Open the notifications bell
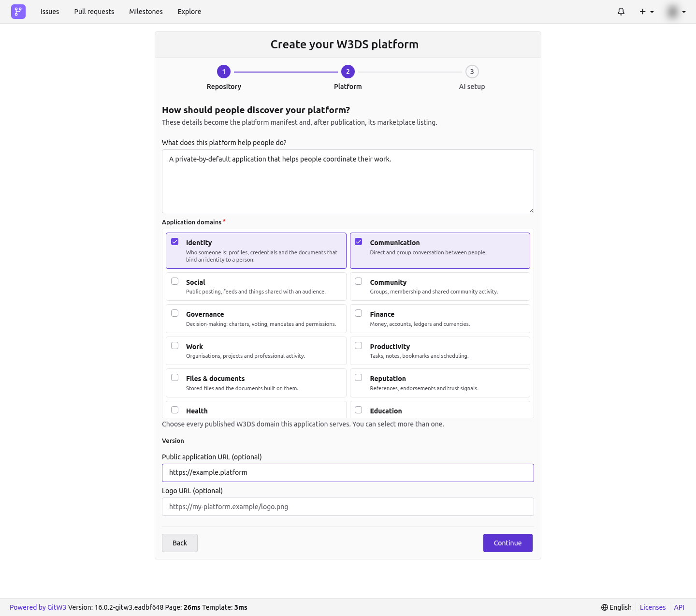696x616 pixels. (x=621, y=12)
